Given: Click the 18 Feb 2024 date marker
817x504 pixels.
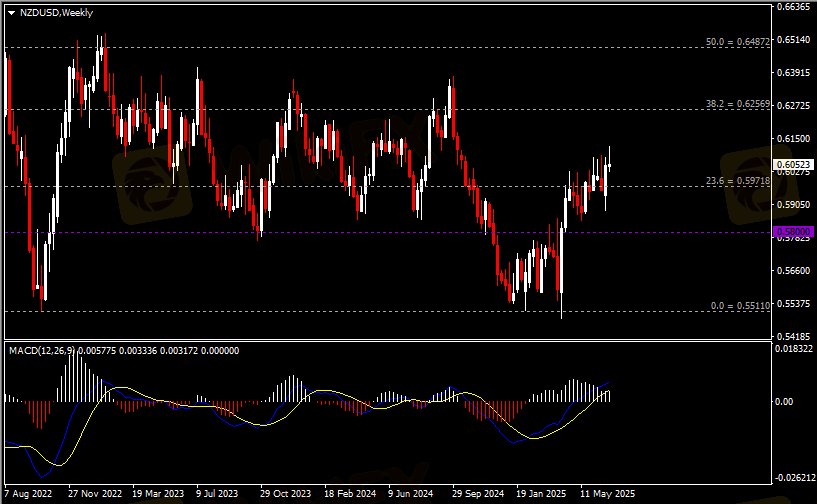Looking at the screenshot, I should tap(349, 494).
